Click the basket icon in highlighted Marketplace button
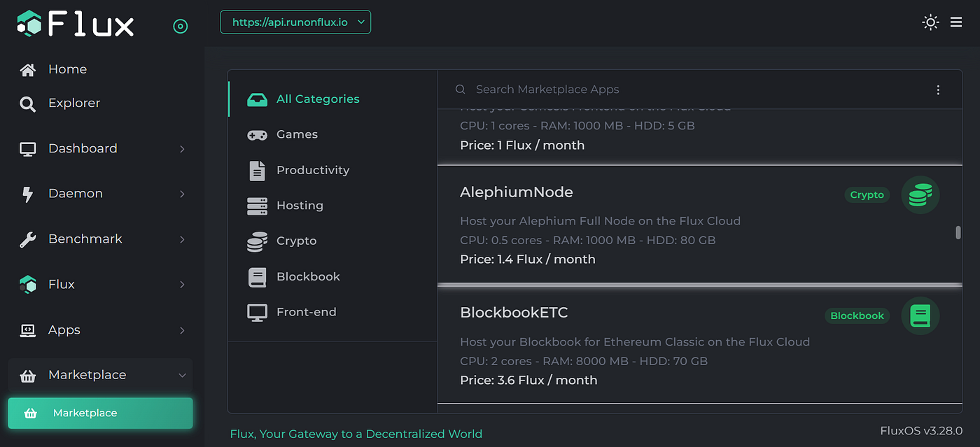 coord(31,413)
